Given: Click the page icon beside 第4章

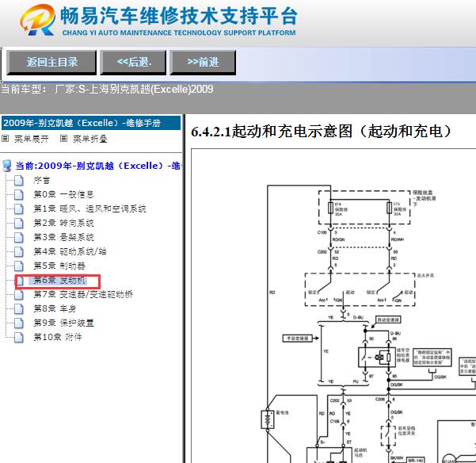Looking at the screenshot, I should [x=19, y=251].
